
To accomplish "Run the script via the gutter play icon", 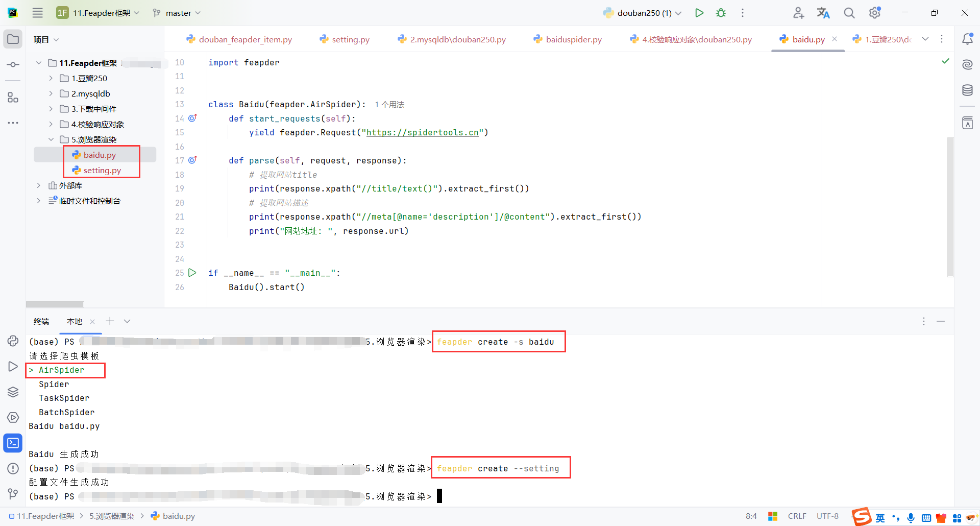I will tap(192, 273).
